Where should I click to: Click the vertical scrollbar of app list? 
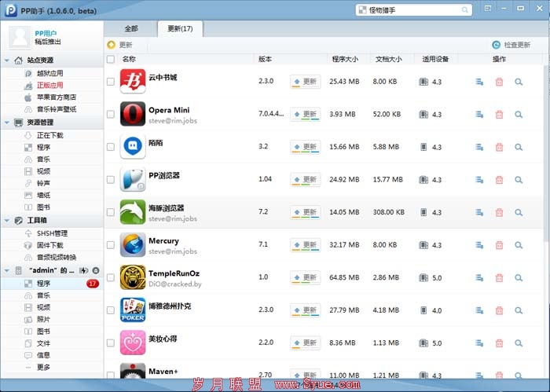(547, 153)
